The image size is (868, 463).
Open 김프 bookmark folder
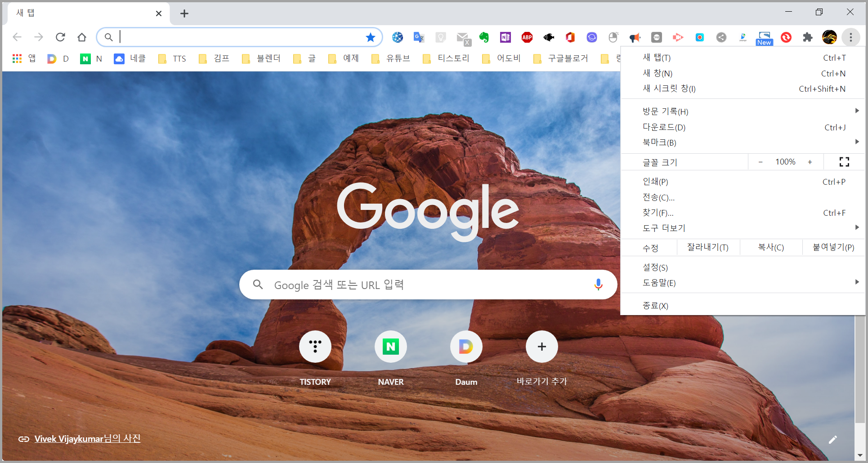214,58
